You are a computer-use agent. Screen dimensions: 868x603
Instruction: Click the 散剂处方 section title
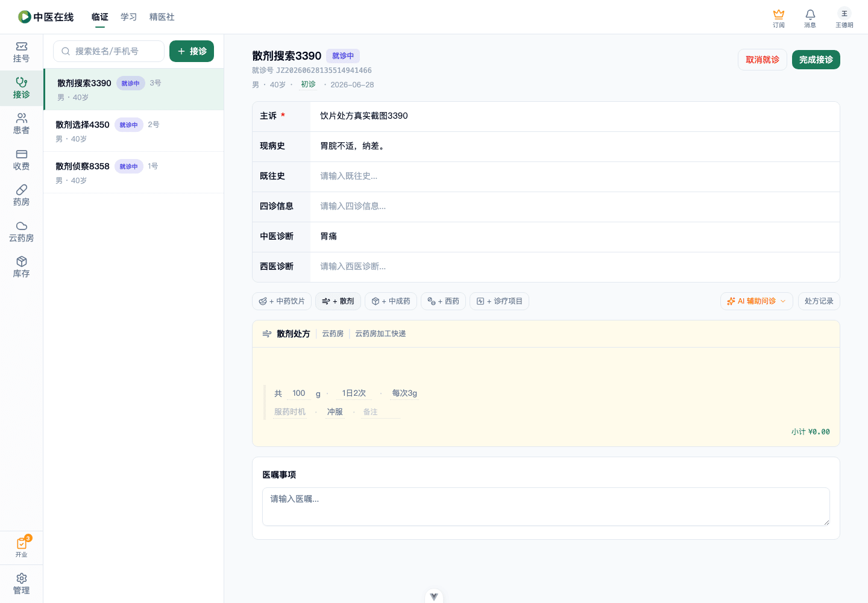(293, 334)
